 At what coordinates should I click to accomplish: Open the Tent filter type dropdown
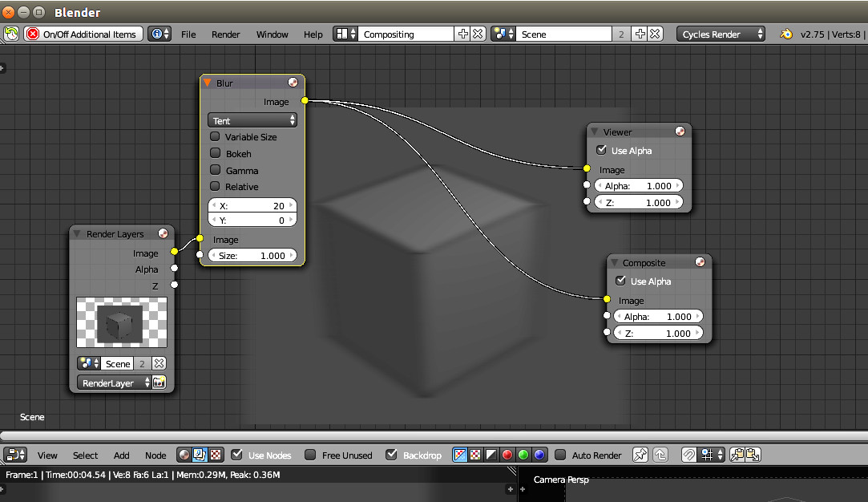click(x=252, y=120)
